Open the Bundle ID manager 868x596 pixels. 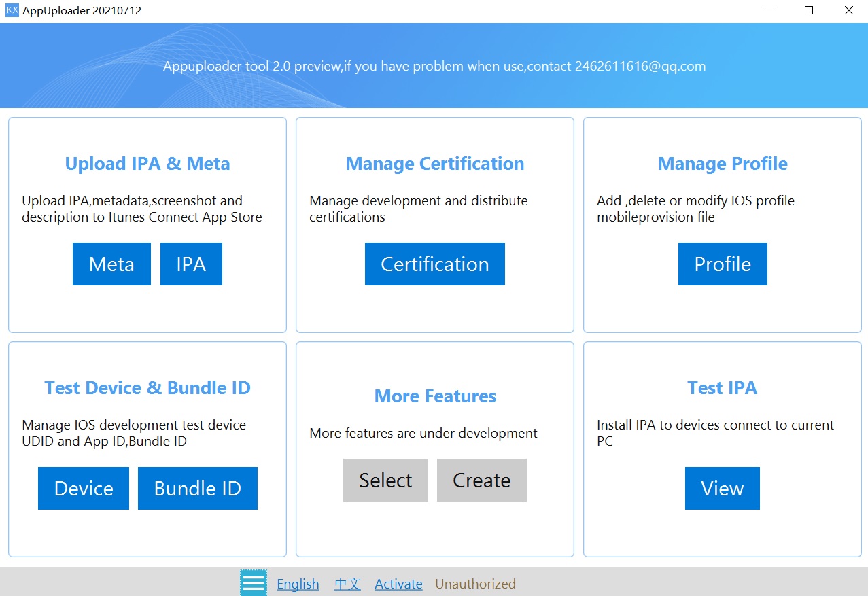tap(197, 488)
